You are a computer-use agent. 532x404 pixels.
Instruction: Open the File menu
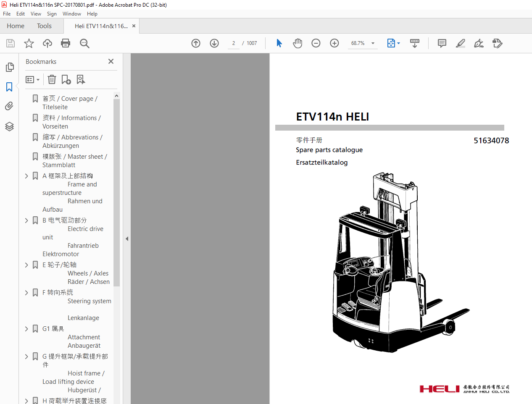pyautogui.click(x=7, y=14)
